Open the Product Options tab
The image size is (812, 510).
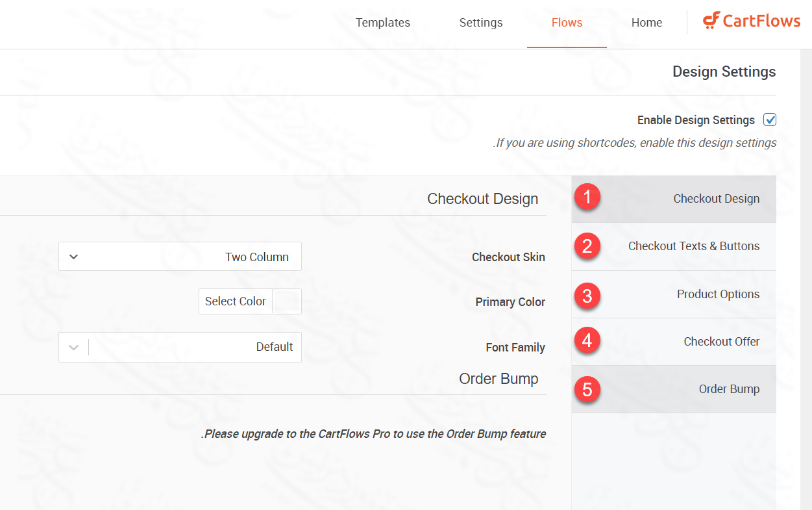tap(718, 294)
